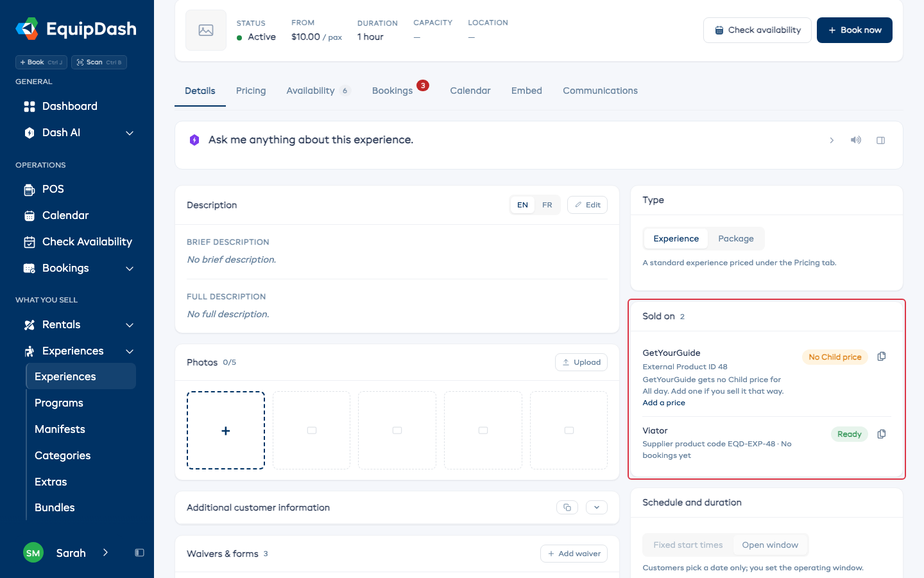Switch to the Pricing tab
Viewport: 924px width, 578px height.
point(251,91)
